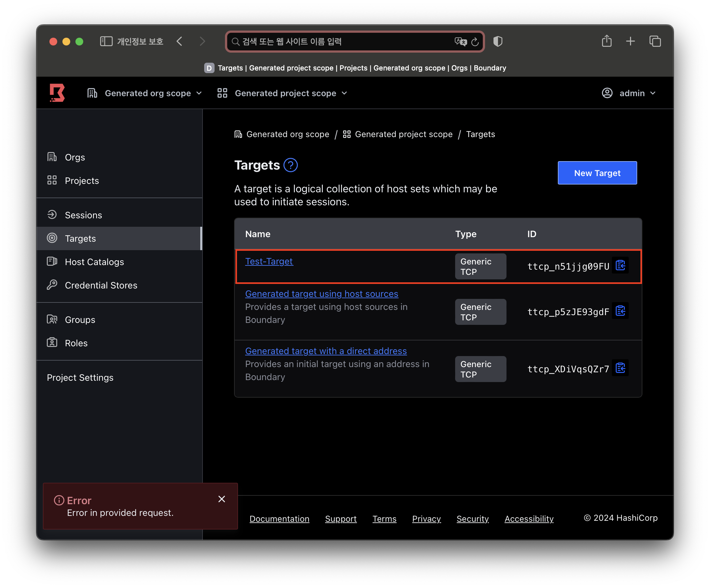Image resolution: width=710 pixels, height=588 pixels.
Task: Copy the Test-Target ID to clipboard
Action: (x=620, y=266)
